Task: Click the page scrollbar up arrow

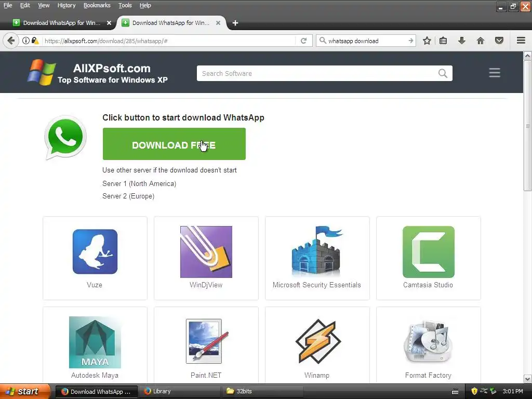Action: pos(528,56)
